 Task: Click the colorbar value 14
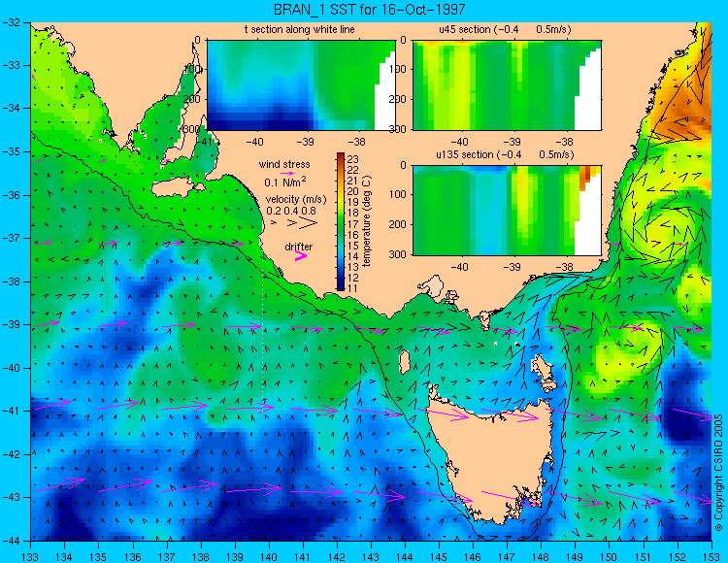click(353, 256)
